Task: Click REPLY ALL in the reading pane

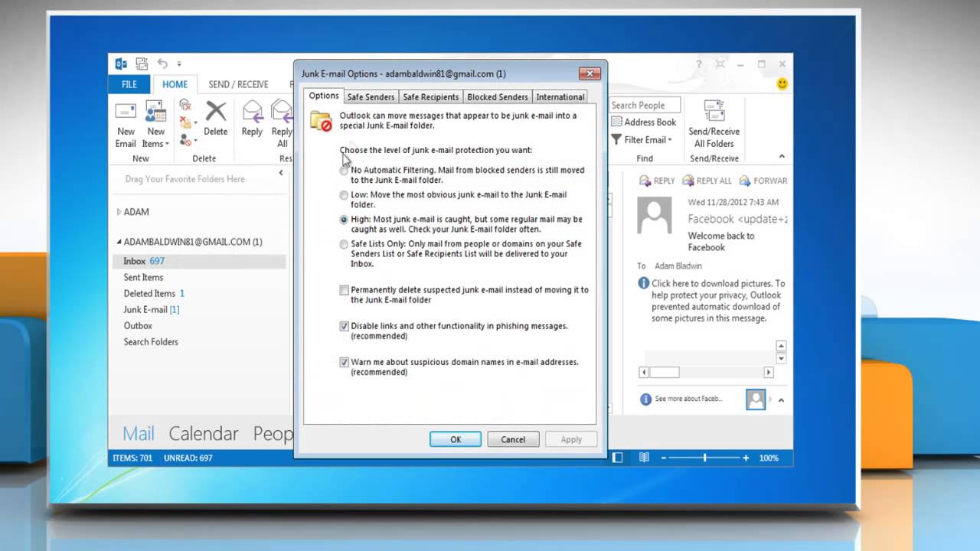Action: (707, 181)
